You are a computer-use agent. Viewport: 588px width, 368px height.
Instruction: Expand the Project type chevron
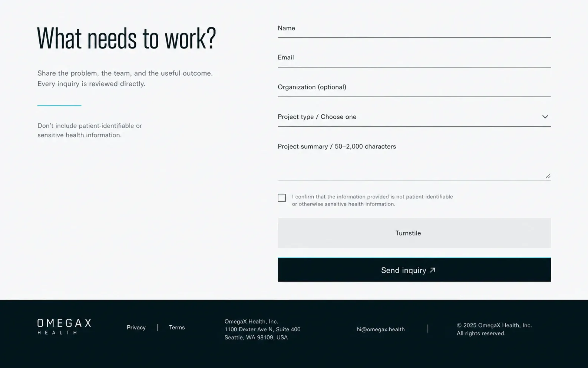(x=545, y=117)
